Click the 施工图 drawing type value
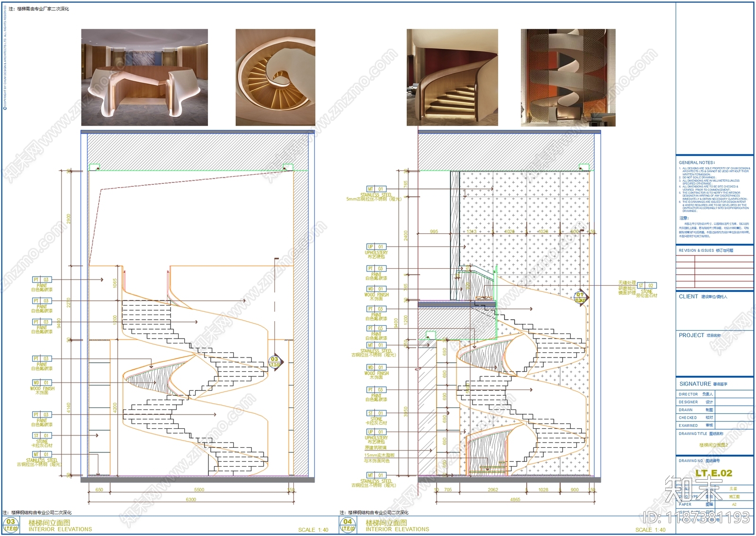This screenshot has height=536, width=756. [734, 497]
